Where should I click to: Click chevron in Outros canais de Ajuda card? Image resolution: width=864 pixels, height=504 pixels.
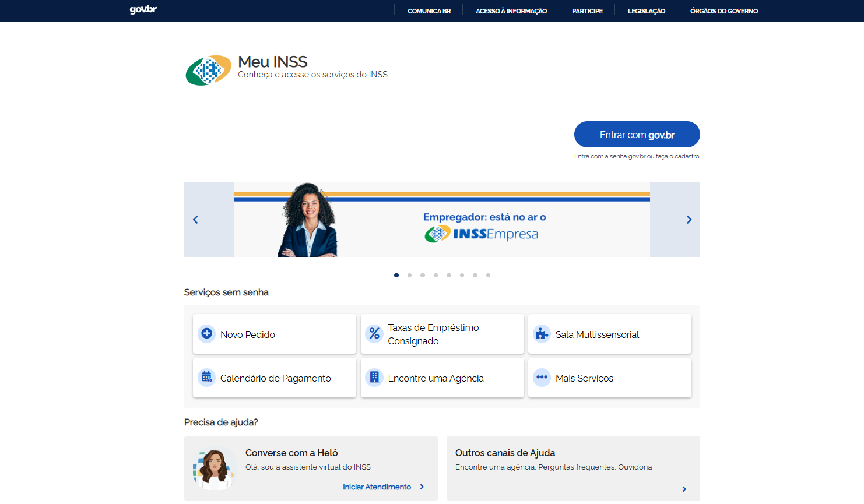(x=684, y=489)
